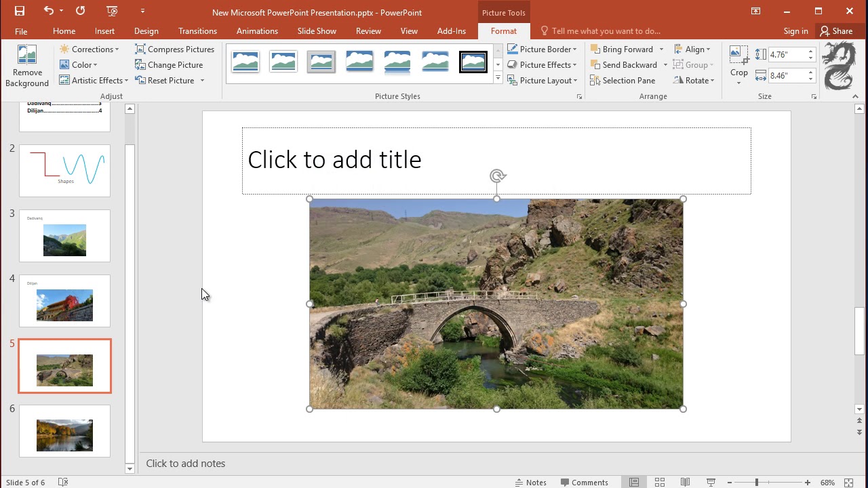
Task: Switch to the Transitions tab
Action: pos(197,31)
